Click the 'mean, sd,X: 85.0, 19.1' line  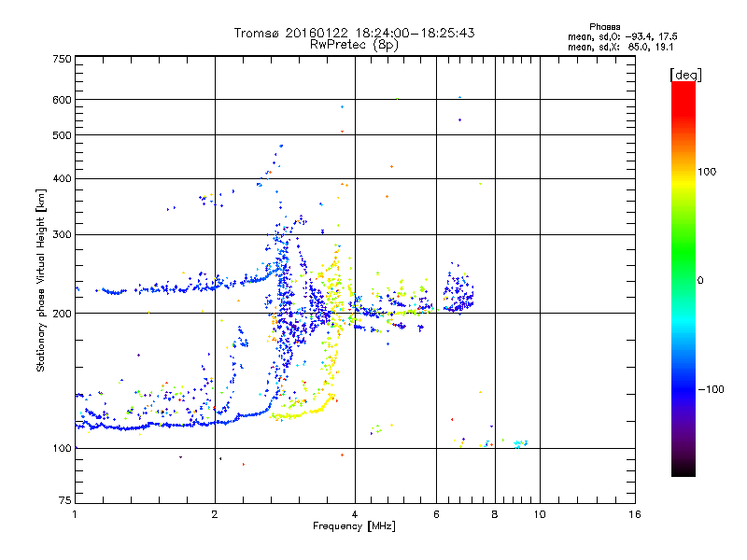(x=620, y=47)
